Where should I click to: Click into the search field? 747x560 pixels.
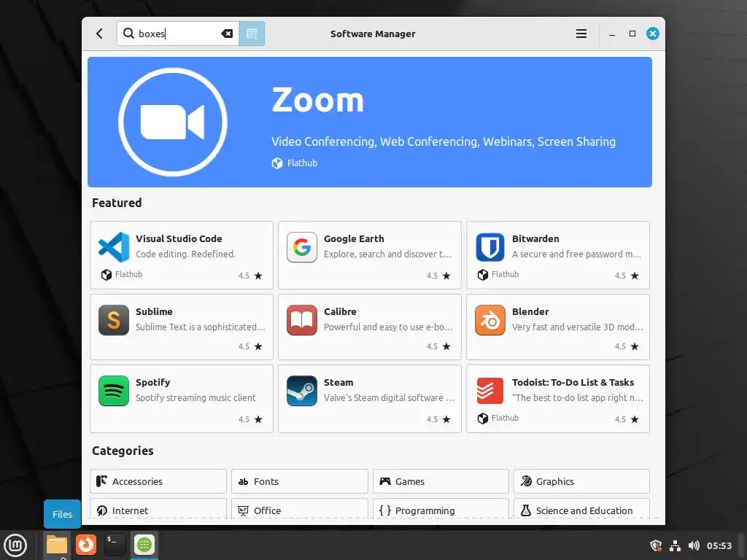(x=177, y=34)
